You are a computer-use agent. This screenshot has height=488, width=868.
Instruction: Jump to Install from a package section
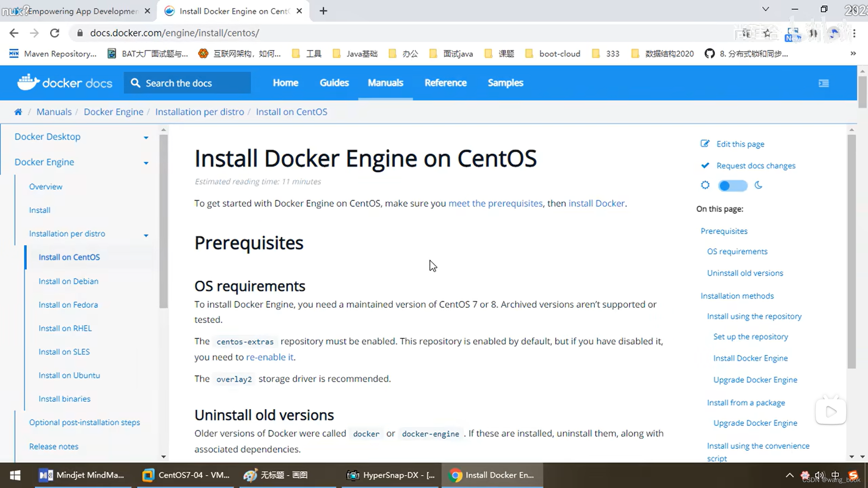point(746,403)
